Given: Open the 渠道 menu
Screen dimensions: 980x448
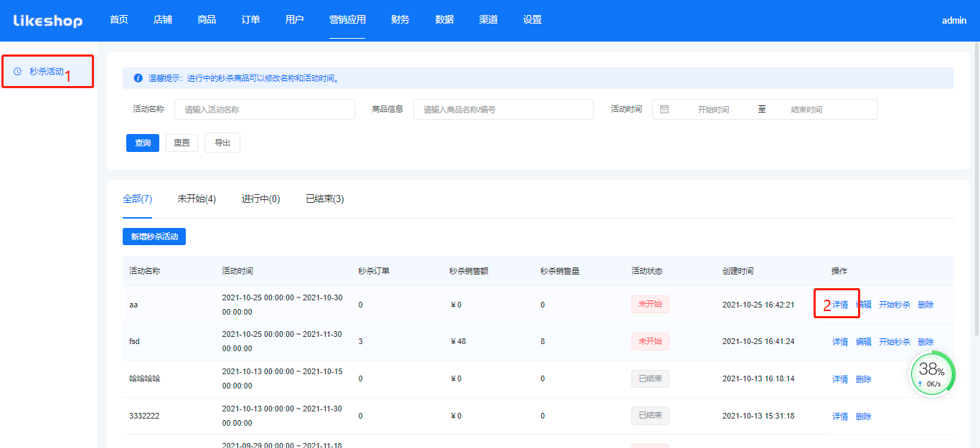Looking at the screenshot, I should [489, 20].
